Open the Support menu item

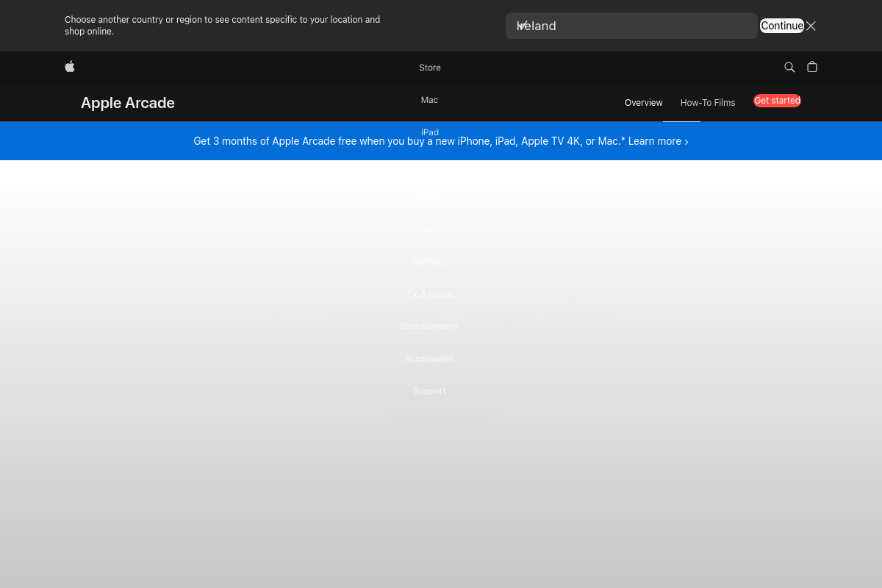430,391
